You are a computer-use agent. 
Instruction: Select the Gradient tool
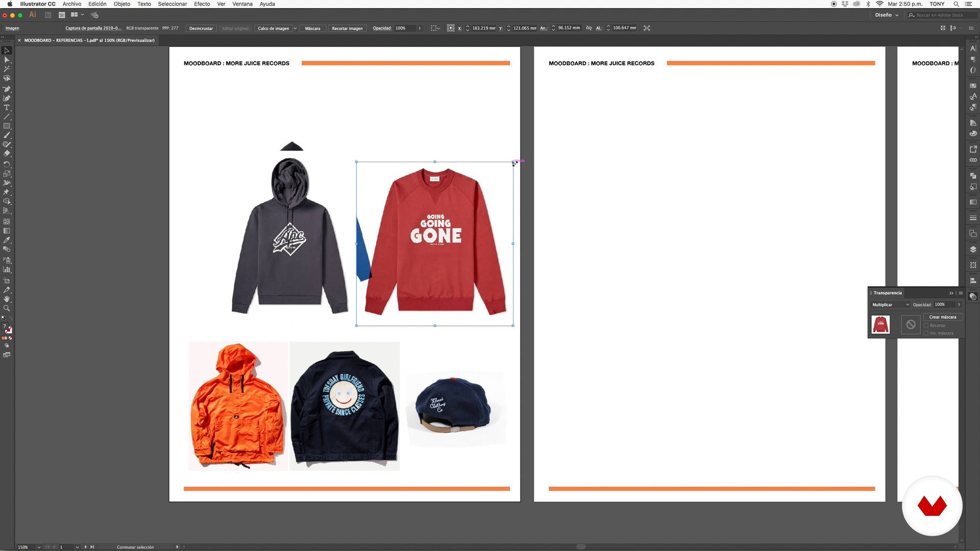7,231
